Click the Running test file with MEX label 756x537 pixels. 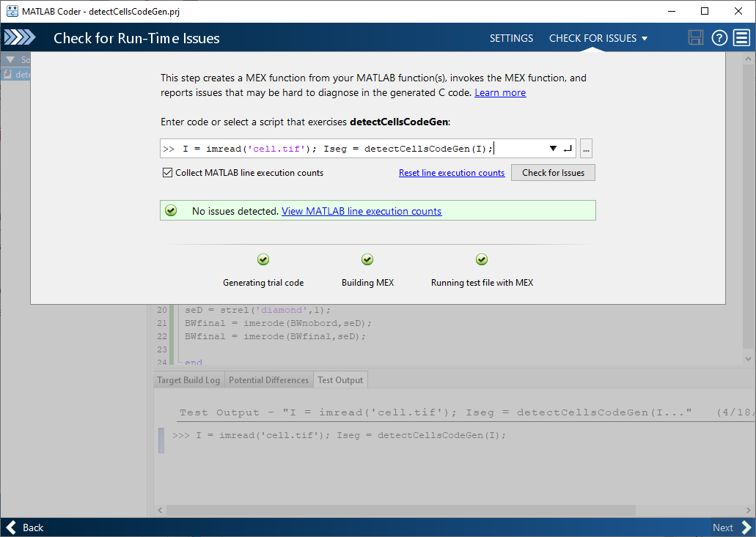click(482, 283)
